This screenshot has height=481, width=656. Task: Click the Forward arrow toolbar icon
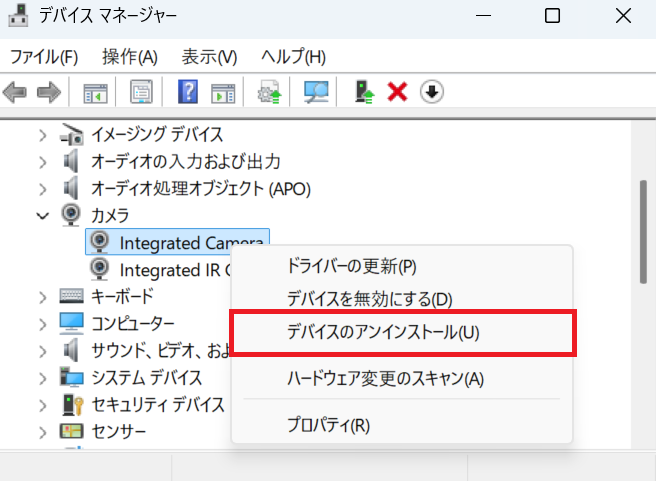[x=49, y=92]
